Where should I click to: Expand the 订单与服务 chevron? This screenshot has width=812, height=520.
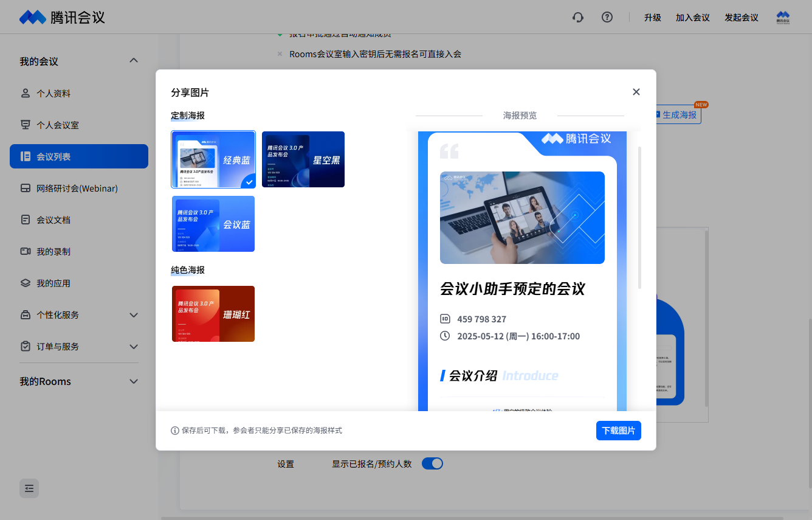(134, 347)
